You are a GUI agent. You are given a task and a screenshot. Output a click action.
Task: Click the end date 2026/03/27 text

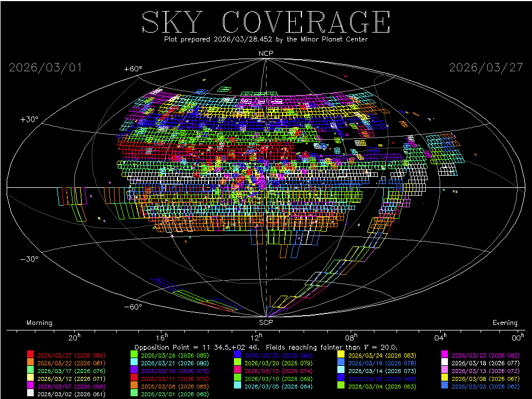click(x=486, y=67)
